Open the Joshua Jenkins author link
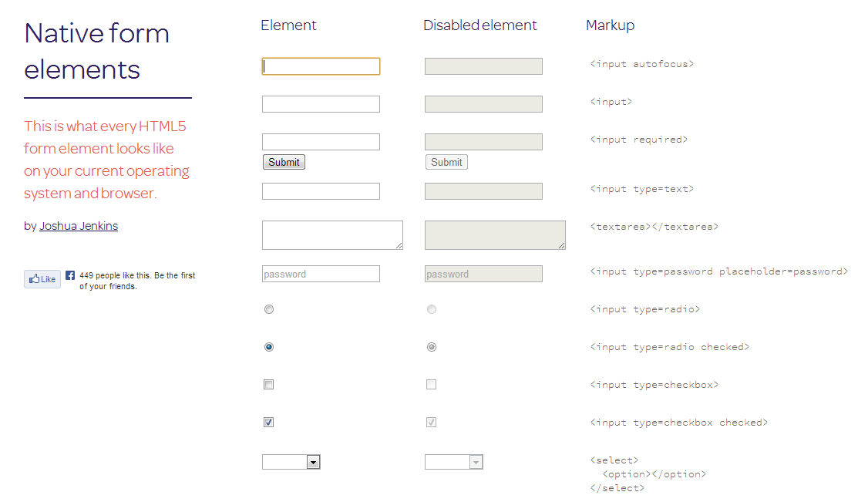This screenshot has height=502, width=868. (79, 225)
